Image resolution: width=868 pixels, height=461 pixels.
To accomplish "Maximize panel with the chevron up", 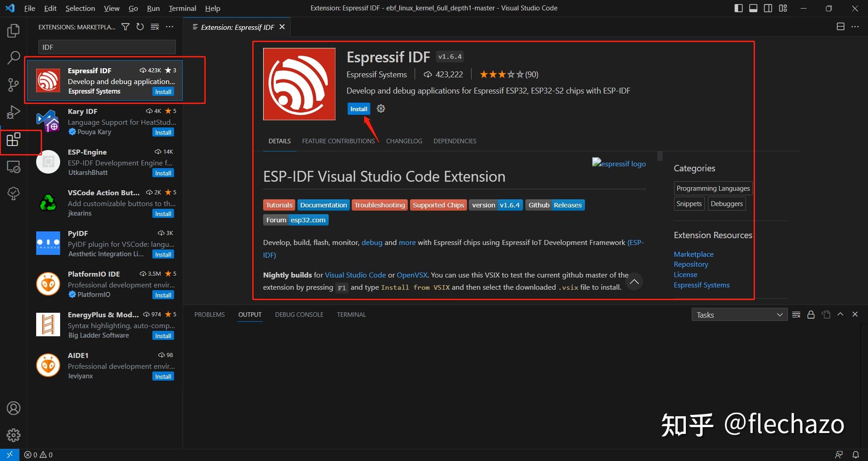I will [x=840, y=315].
